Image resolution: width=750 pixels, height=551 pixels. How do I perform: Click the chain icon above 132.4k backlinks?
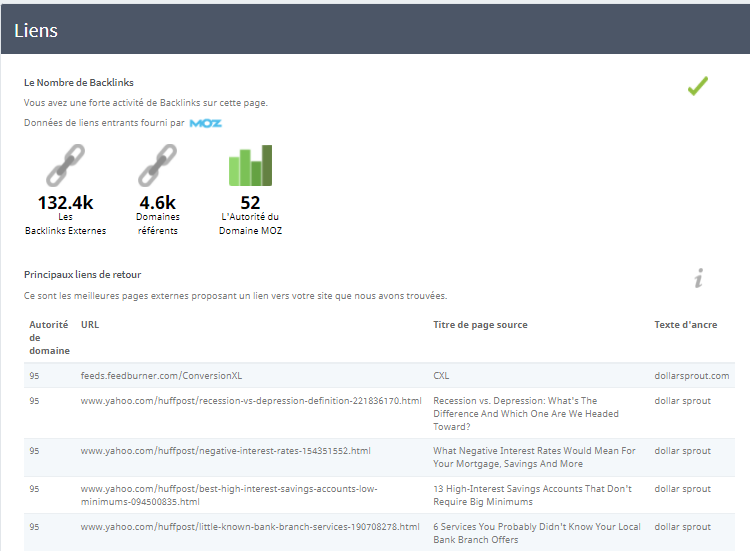click(65, 165)
